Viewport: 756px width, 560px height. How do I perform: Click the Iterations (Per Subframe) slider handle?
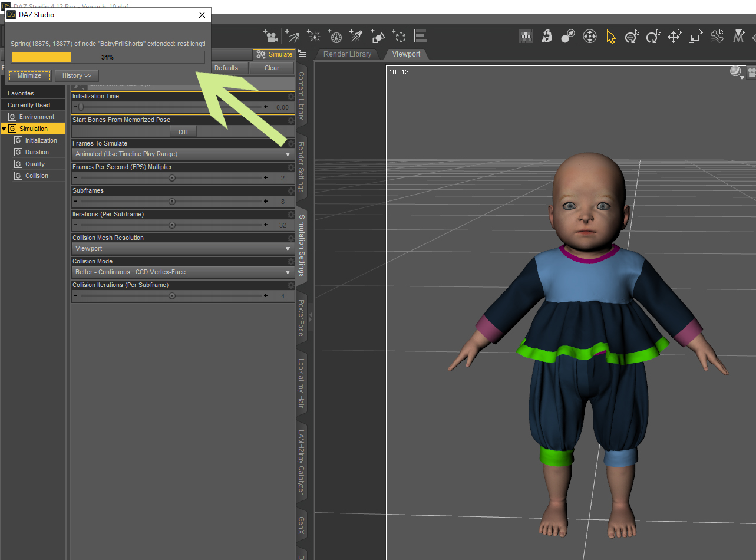[x=171, y=225]
